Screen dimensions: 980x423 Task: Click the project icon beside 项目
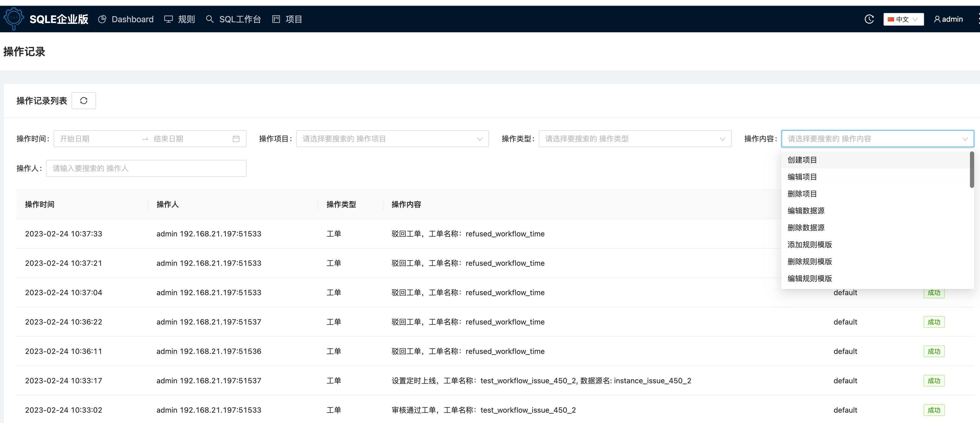[x=276, y=19]
